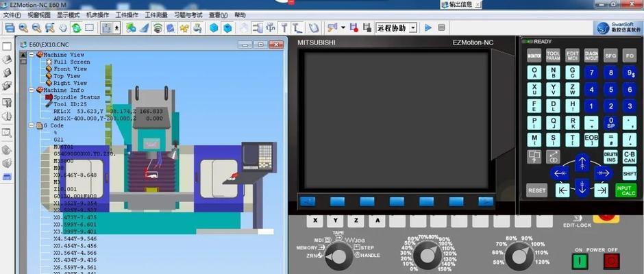Click the DIAGN IN/OUT key
The width and height of the screenshot is (644, 274).
click(591, 55)
